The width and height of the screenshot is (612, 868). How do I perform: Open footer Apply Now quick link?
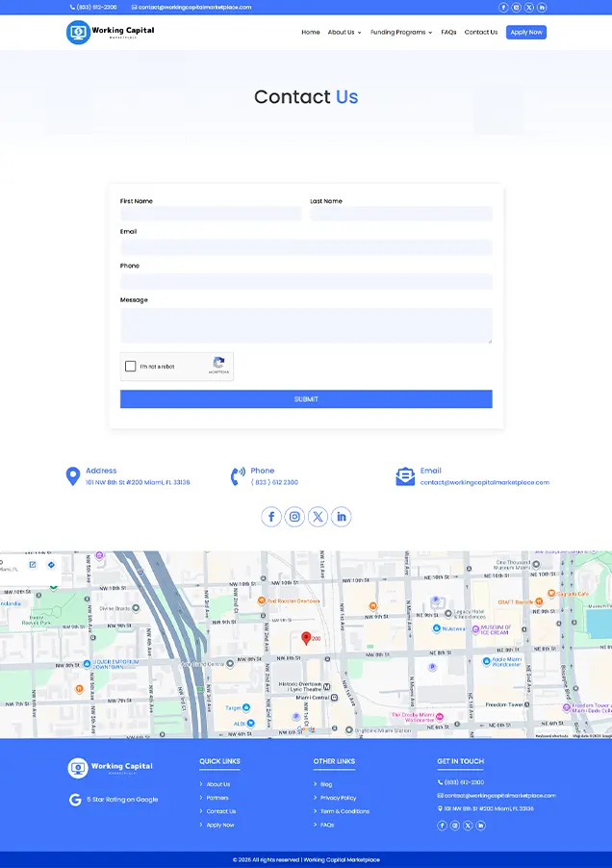tap(220, 825)
